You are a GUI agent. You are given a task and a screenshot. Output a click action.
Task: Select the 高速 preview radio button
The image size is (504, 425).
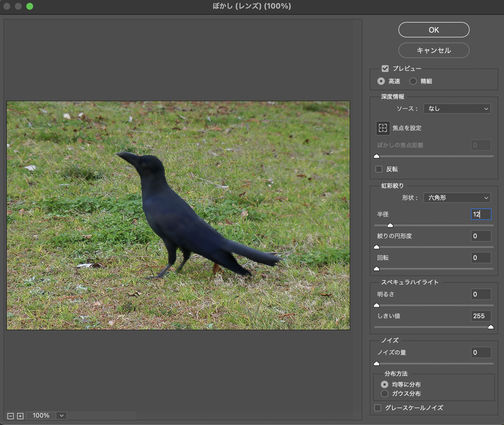pyautogui.click(x=381, y=81)
